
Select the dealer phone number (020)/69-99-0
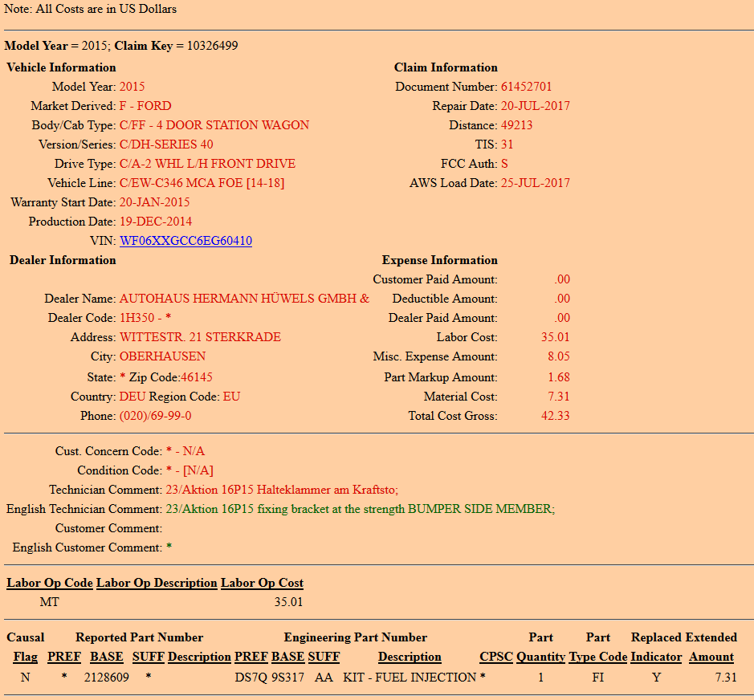[156, 416]
